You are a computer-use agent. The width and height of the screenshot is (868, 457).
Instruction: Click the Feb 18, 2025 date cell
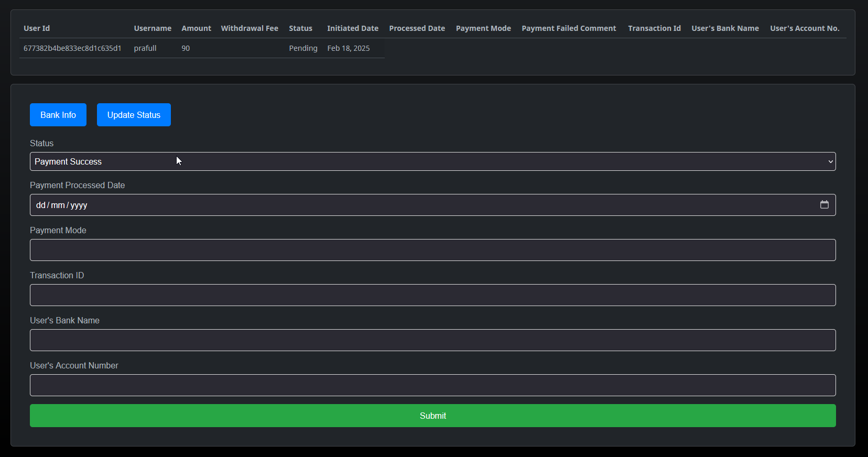[x=349, y=48]
